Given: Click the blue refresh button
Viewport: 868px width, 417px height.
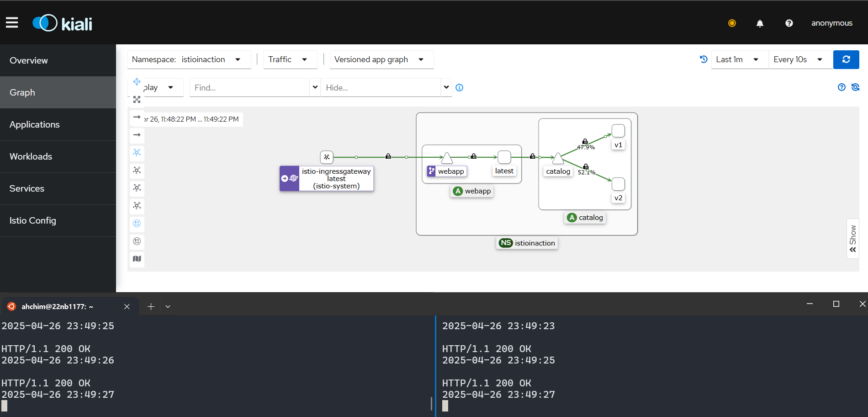Looking at the screenshot, I should [x=846, y=59].
